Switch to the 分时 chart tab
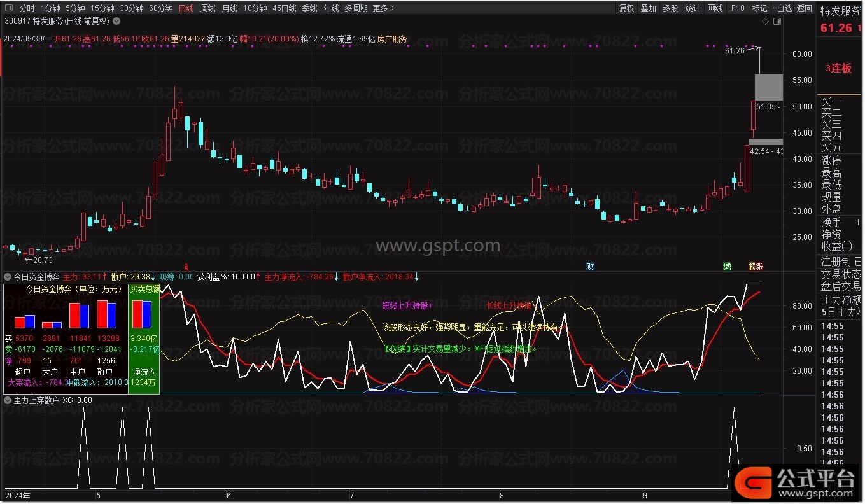 coord(27,8)
